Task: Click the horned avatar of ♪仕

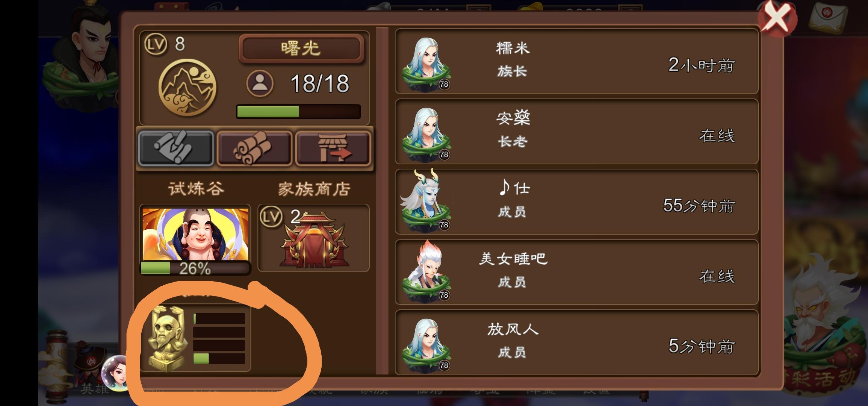Action: (x=426, y=201)
